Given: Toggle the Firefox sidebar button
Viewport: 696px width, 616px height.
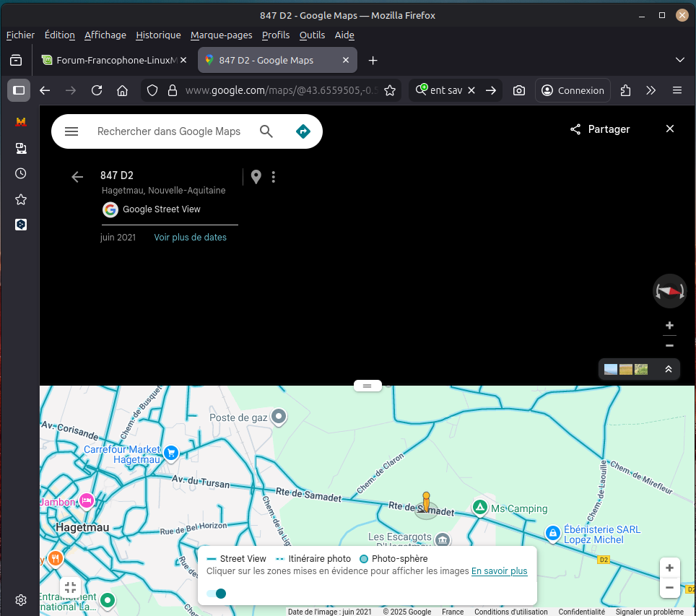Looking at the screenshot, I should (19, 90).
